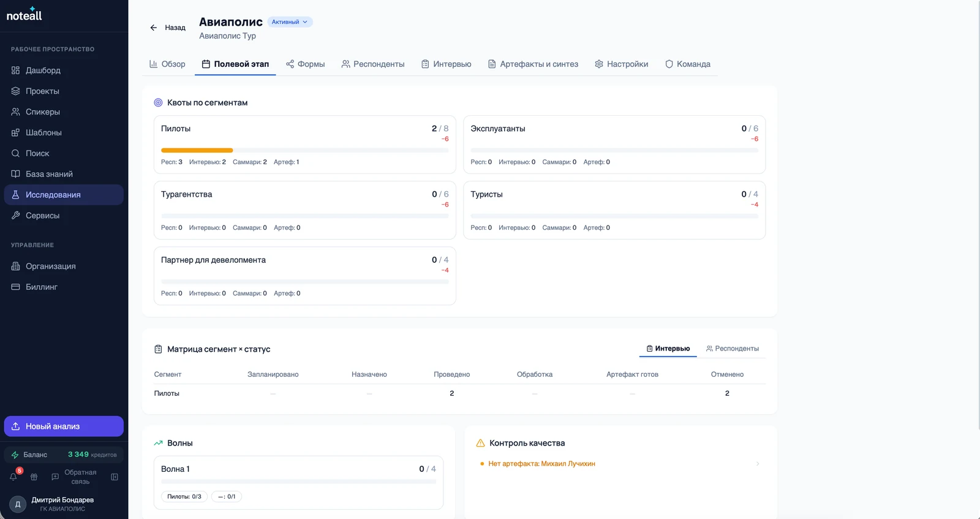Select Интервью matrix toggle
Screen dimensions: 980x519
[x=668, y=349]
